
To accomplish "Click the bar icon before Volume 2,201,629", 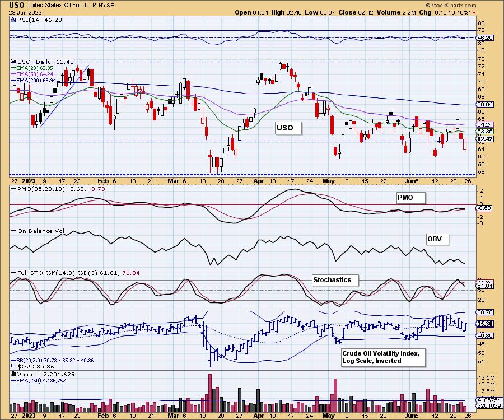I will tap(13, 374).
